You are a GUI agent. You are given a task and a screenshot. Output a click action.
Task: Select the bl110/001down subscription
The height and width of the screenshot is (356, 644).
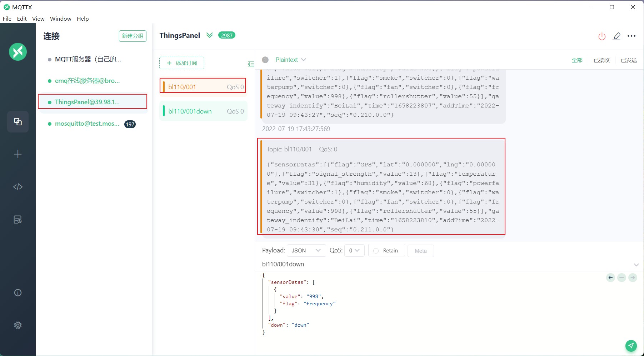[x=203, y=111]
